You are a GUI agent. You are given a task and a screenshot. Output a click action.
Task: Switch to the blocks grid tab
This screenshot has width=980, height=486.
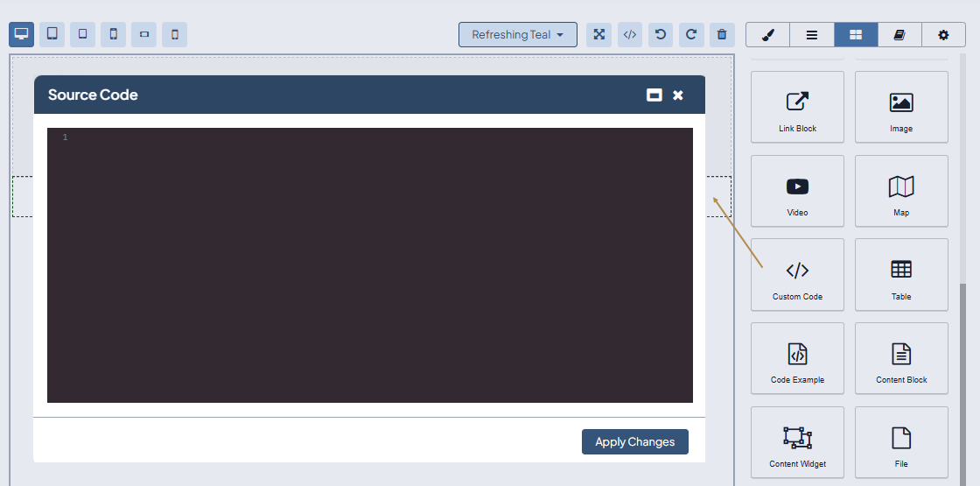click(x=856, y=35)
